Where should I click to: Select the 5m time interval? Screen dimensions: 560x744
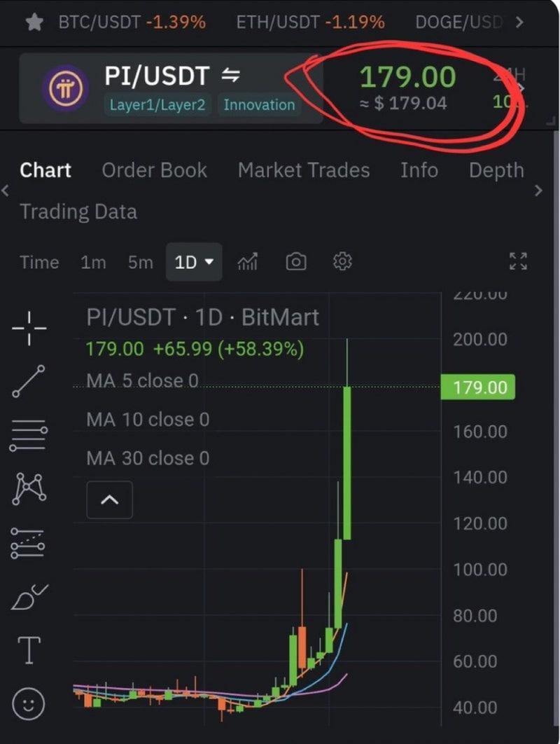140,262
